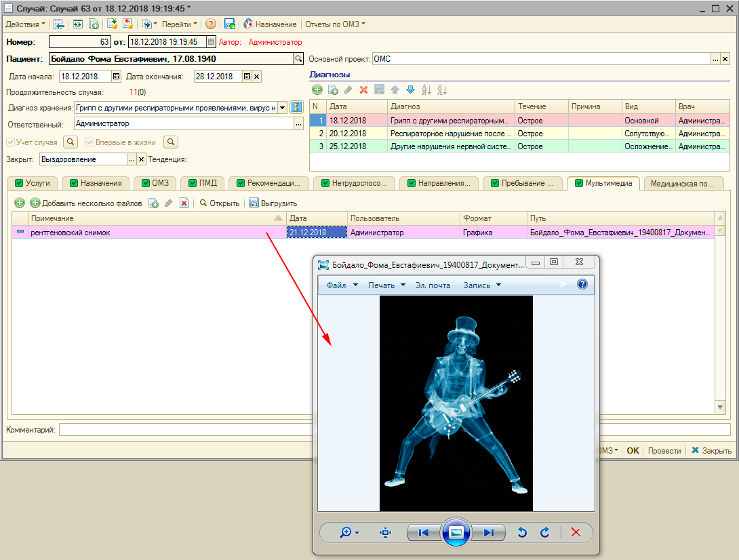Toggle the Учет случая checkbox
Screen dimensions: 739x560
click(10, 142)
